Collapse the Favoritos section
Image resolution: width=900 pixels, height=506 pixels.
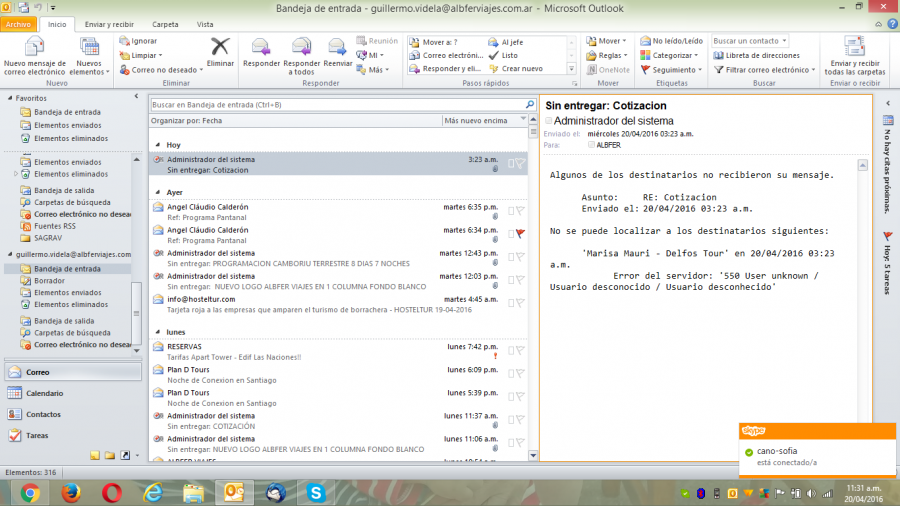tap(10, 98)
